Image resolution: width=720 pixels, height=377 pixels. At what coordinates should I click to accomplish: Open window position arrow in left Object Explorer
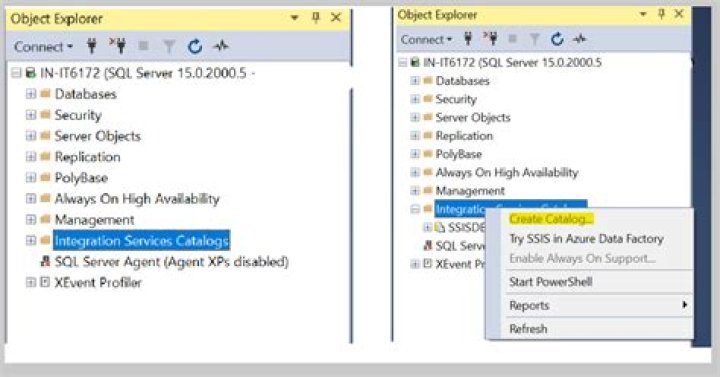pos(294,18)
